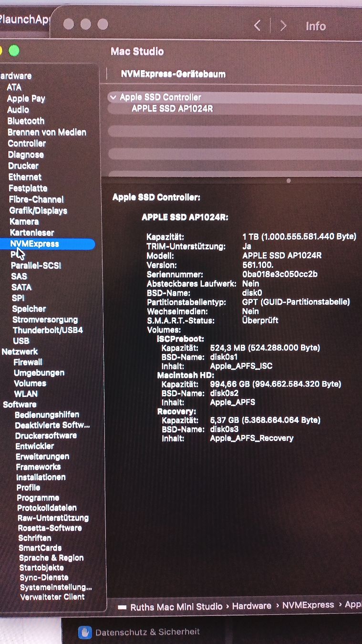Open Sprache & Region entry
Screen dimensions: 362x644
point(51,558)
